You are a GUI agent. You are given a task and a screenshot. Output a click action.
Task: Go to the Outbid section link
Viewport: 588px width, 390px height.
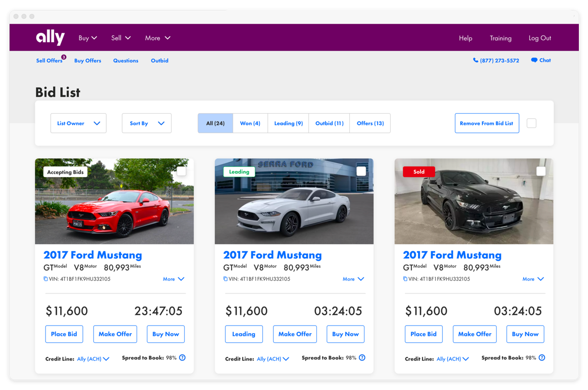coord(160,61)
